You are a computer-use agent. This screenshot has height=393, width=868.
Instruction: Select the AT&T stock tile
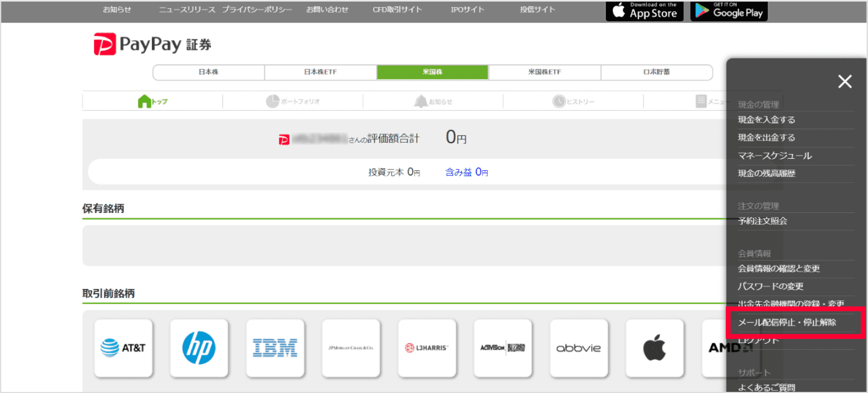point(123,348)
